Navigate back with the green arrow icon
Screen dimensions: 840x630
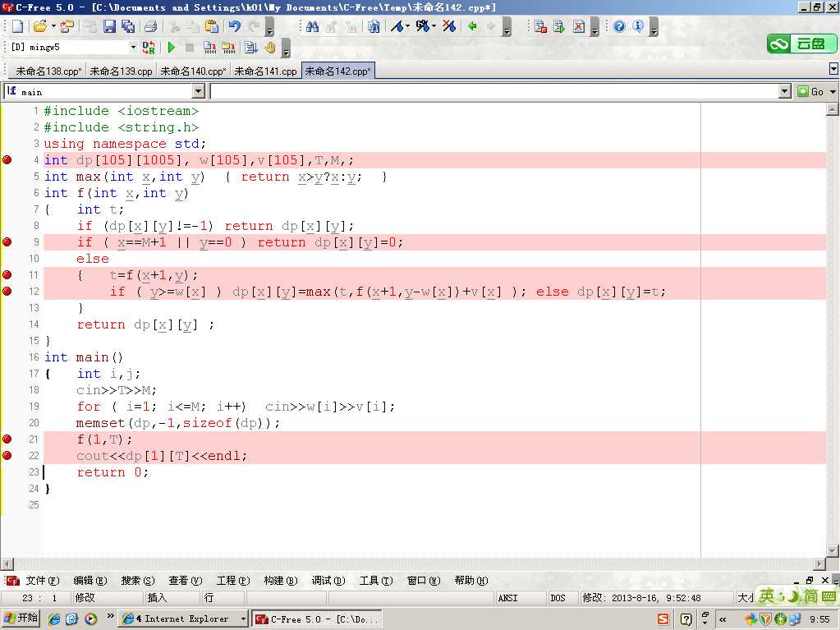(x=472, y=26)
